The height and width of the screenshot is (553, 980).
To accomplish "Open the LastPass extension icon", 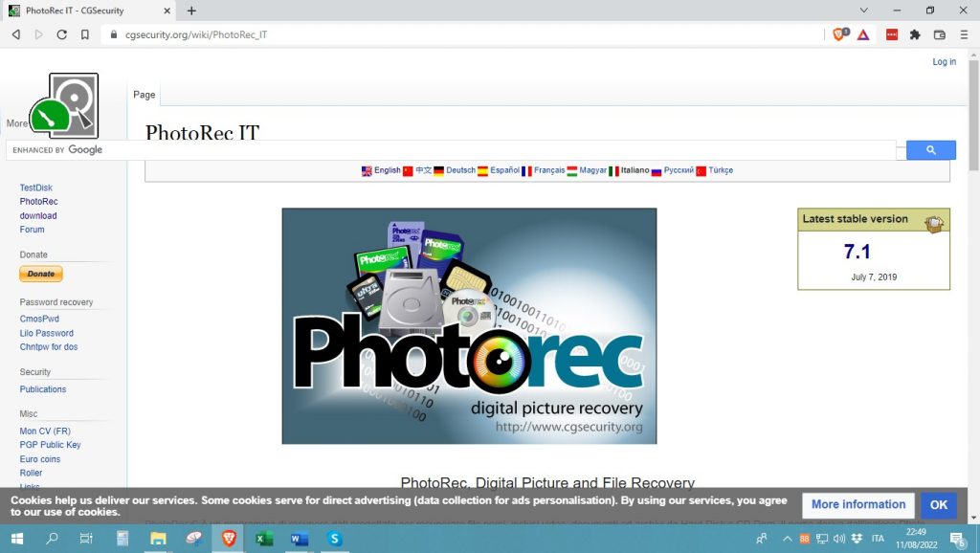I will coord(890,34).
